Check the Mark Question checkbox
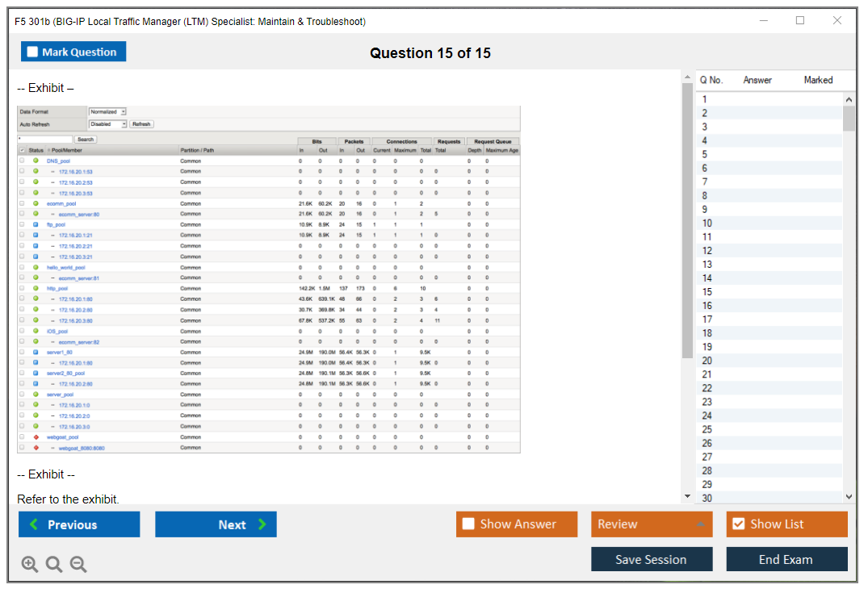 33,52
